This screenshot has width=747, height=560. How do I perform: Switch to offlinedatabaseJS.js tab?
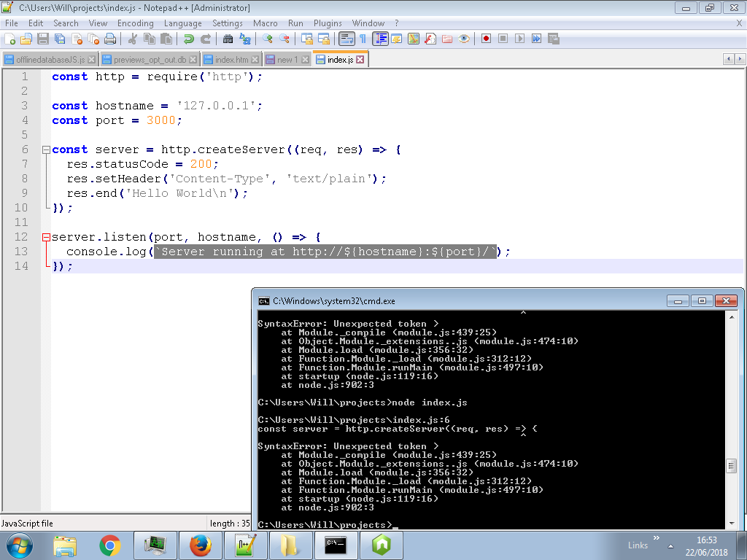point(50,60)
